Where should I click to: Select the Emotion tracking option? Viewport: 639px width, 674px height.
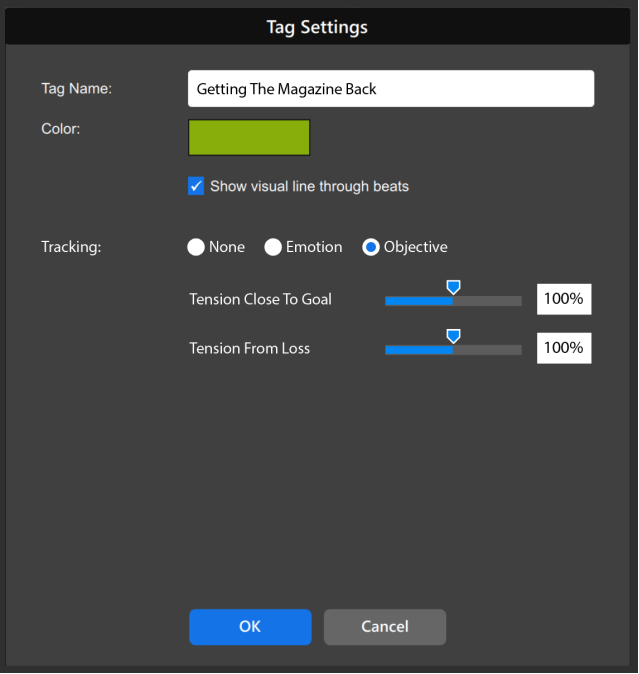273,247
